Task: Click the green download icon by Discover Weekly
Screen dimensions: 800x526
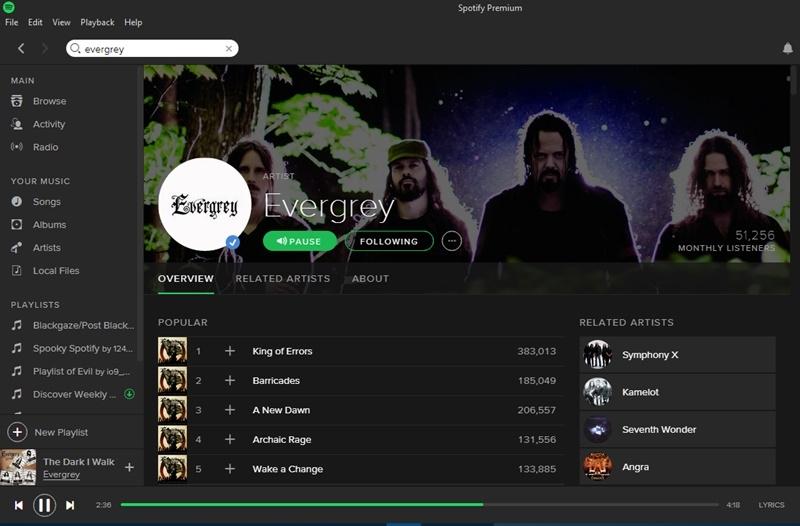Action: (130, 394)
